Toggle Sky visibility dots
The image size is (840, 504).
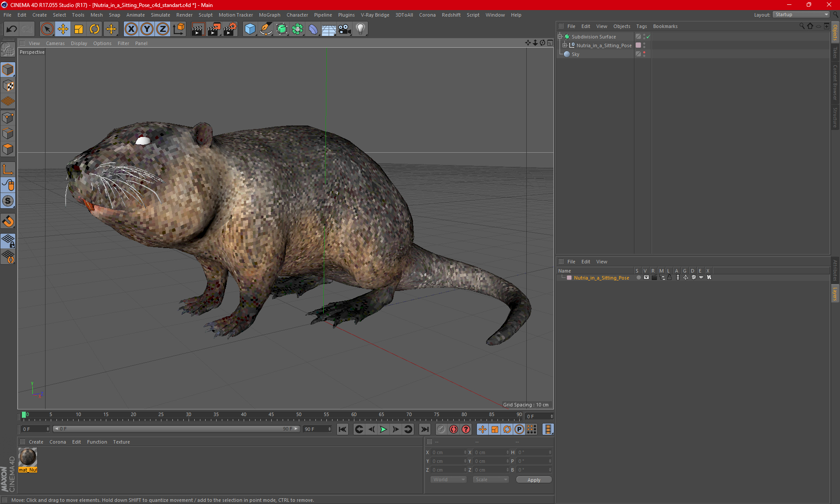point(644,54)
